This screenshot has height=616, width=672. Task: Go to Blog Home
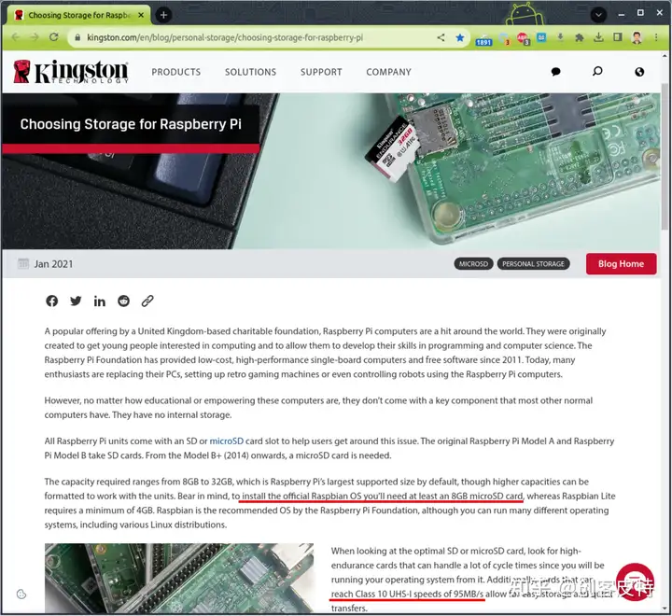pos(621,263)
